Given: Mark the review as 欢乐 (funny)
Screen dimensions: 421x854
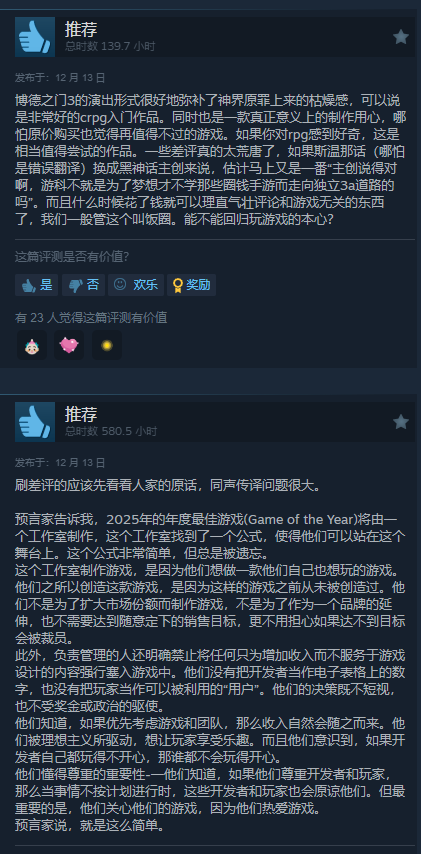Looking at the screenshot, I should point(136,285).
